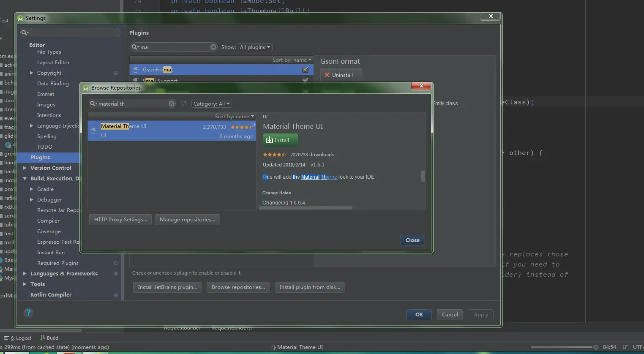This screenshot has height=354, width=644.
Task: Open Instant Run settings page
Action: [x=51, y=253]
